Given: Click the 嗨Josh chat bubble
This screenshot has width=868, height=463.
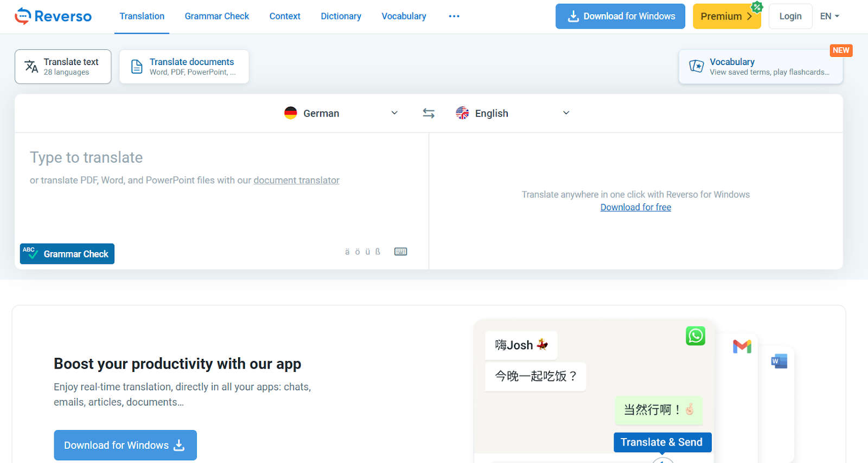Looking at the screenshot, I should click(521, 345).
